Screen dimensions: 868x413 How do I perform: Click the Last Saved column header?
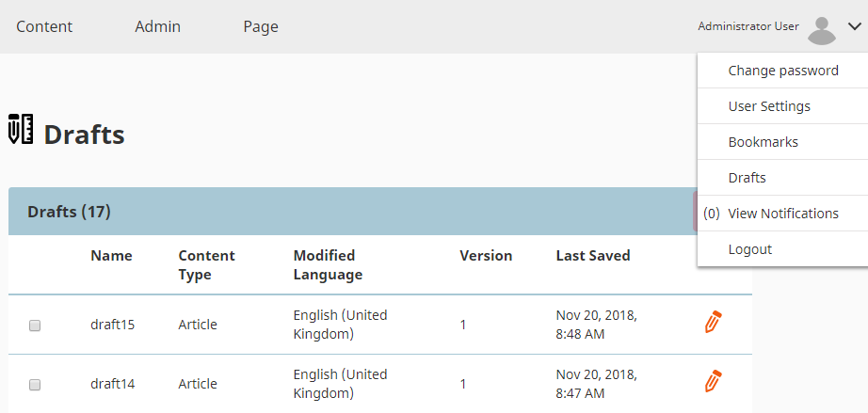(x=593, y=256)
